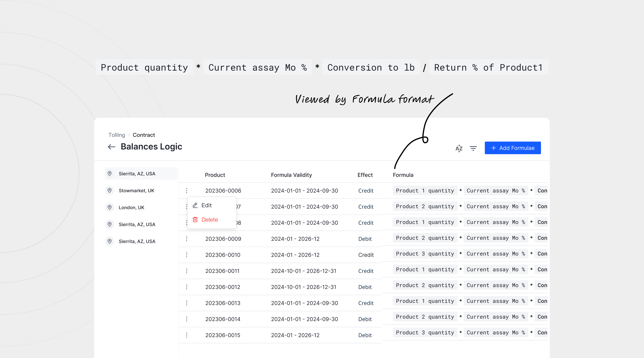The height and width of the screenshot is (358, 644).
Task: Click the Add Formulae button
Action: point(512,148)
